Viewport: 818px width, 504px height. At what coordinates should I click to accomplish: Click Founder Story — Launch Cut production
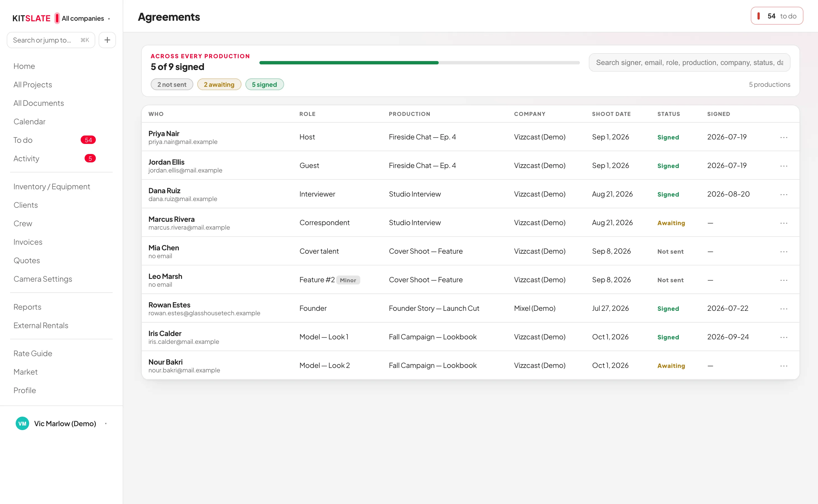[x=434, y=308]
